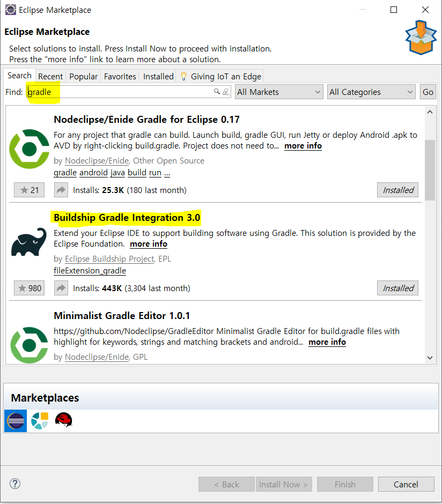
Task: Share the Buildship Gradle Integration entry
Action: tap(61, 288)
